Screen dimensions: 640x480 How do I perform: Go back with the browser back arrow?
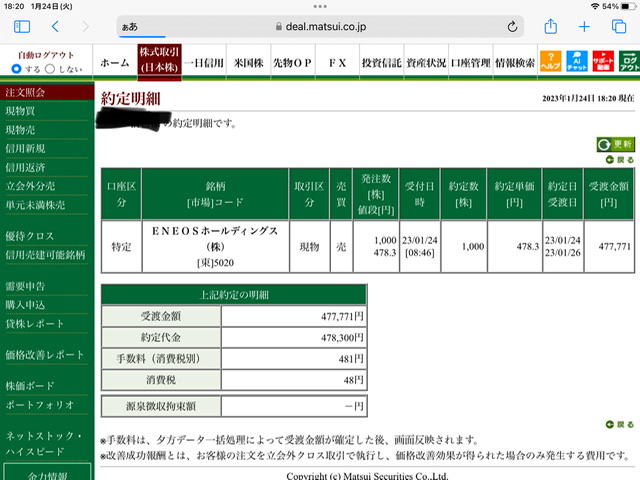(x=55, y=27)
